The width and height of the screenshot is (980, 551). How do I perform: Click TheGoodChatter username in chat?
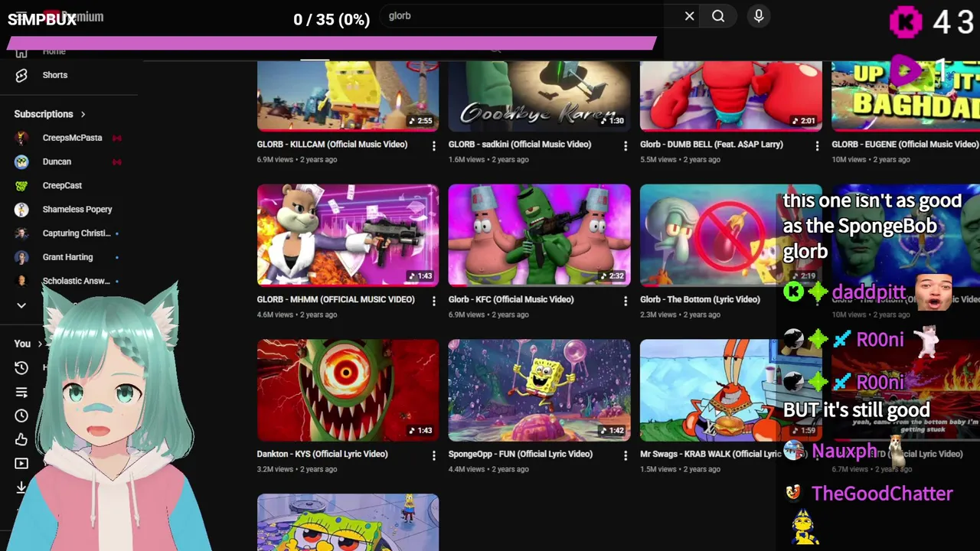click(882, 494)
